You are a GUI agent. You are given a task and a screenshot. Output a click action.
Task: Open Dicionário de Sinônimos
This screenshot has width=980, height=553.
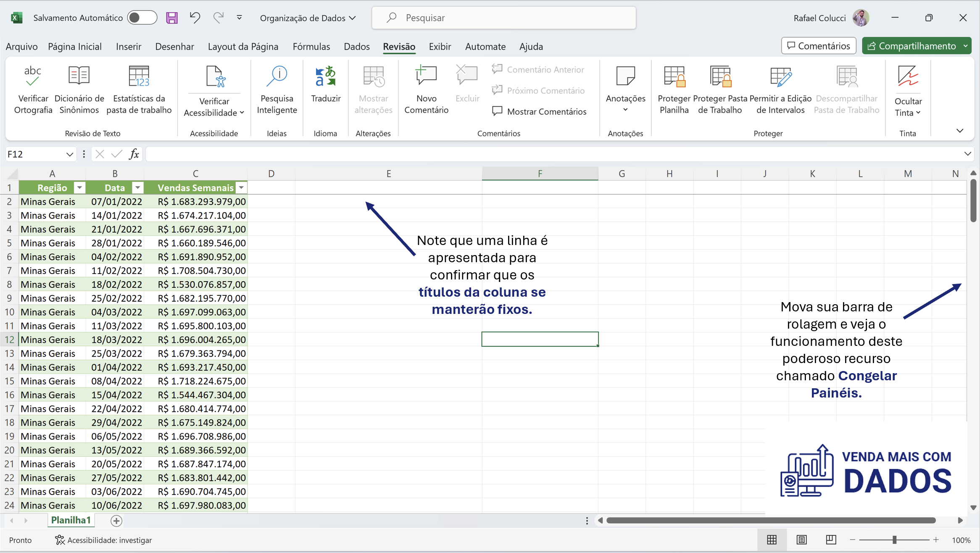click(79, 90)
